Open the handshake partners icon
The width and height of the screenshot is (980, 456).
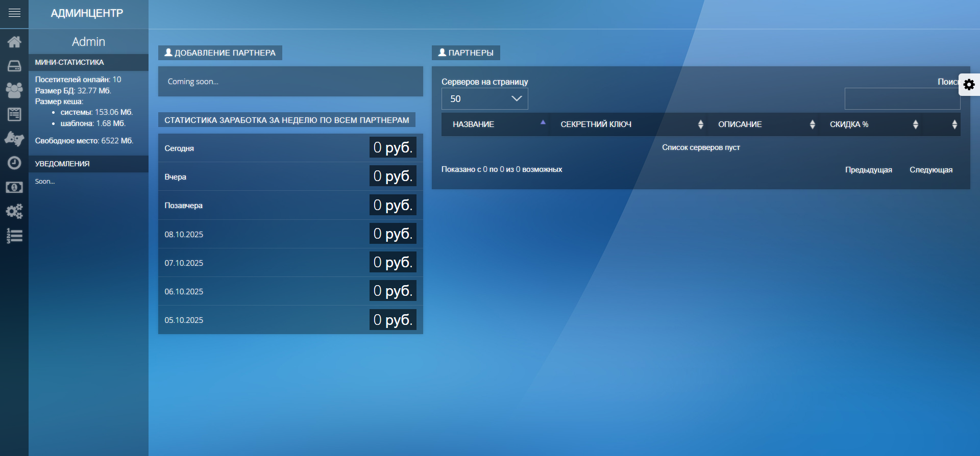tap(14, 139)
